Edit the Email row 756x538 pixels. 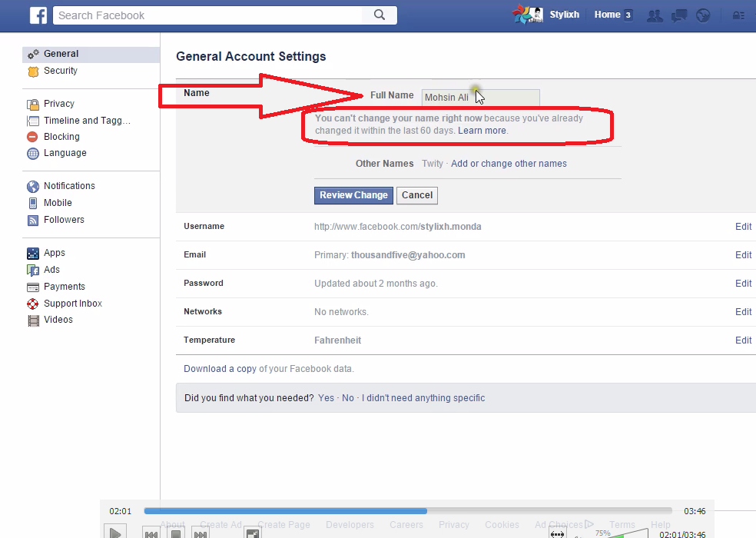pyautogui.click(x=743, y=255)
